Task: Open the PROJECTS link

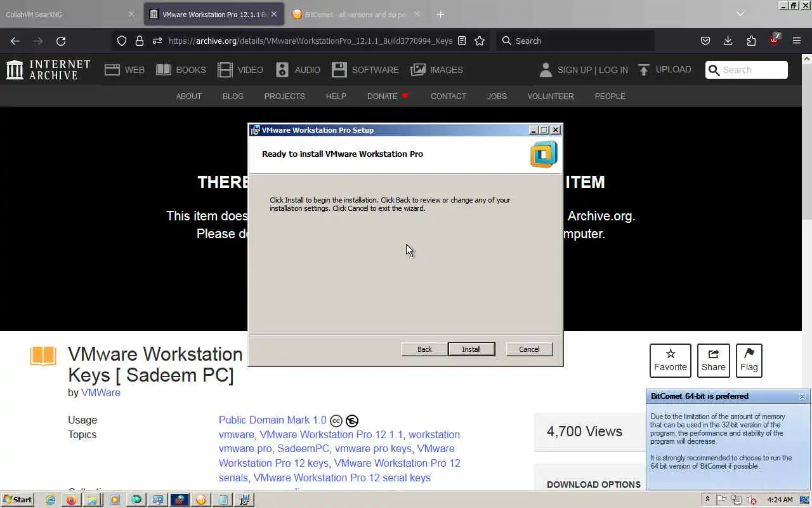Action: 284,97
